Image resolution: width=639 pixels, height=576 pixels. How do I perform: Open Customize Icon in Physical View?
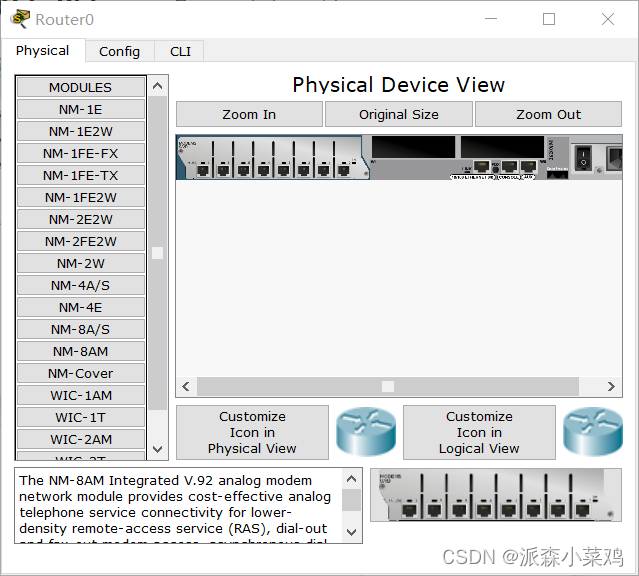pos(252,433)
